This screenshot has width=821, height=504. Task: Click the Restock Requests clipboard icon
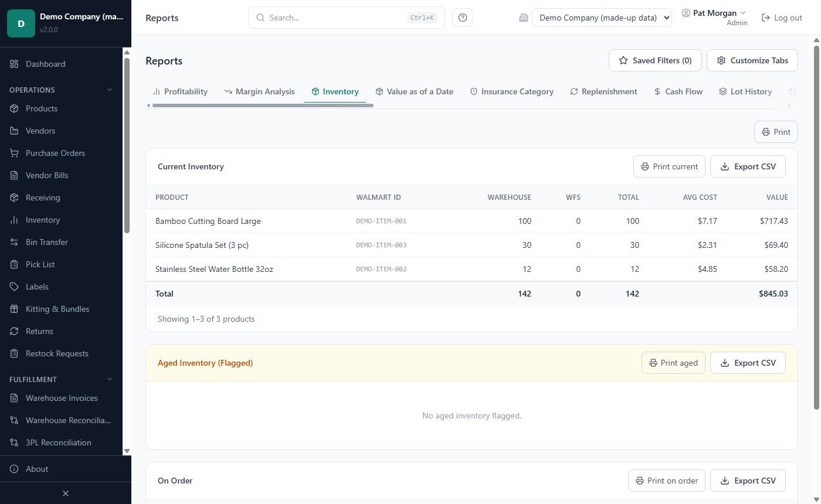click(14, 353)
